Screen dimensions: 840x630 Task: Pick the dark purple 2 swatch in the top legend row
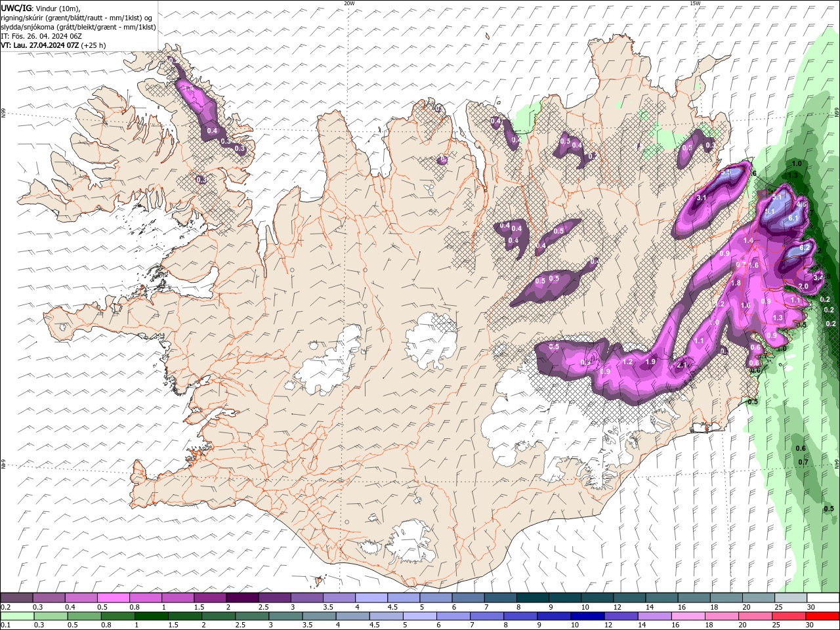(x=242, y=598)
